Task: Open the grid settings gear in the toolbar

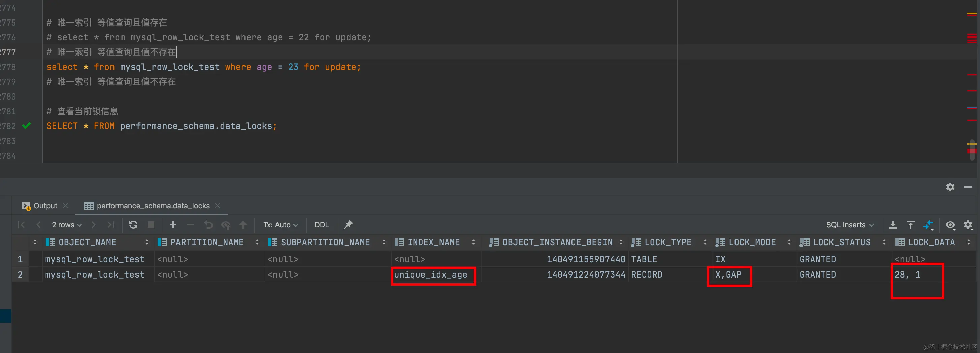Action: pos(968,225)
